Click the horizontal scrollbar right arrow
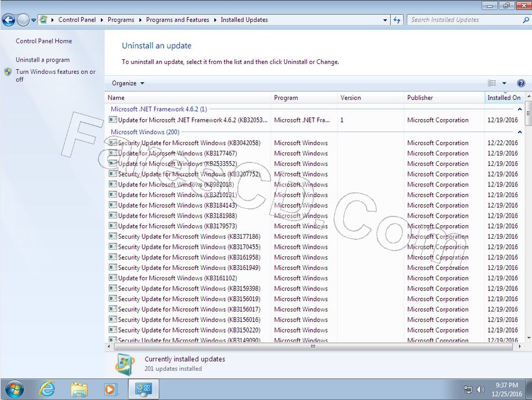Image resolution: width=532 pixels, height=400 pixels. pos(520,347)
